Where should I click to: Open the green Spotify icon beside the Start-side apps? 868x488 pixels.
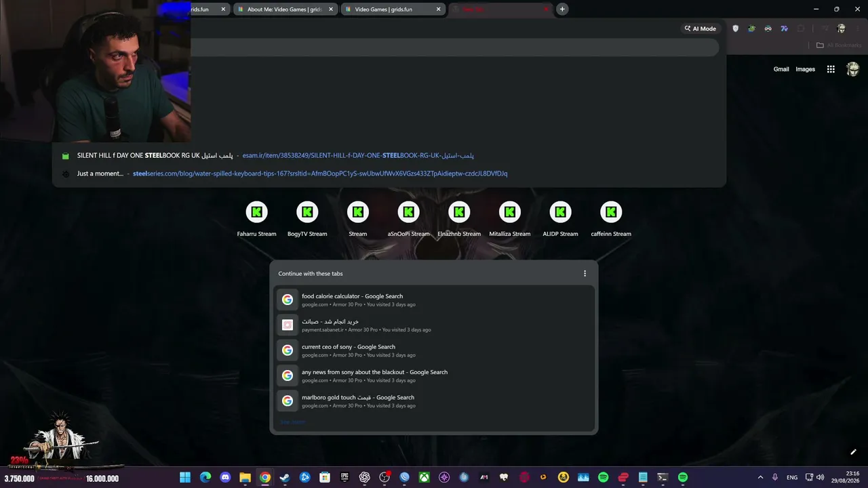click(x=604, y=477)
